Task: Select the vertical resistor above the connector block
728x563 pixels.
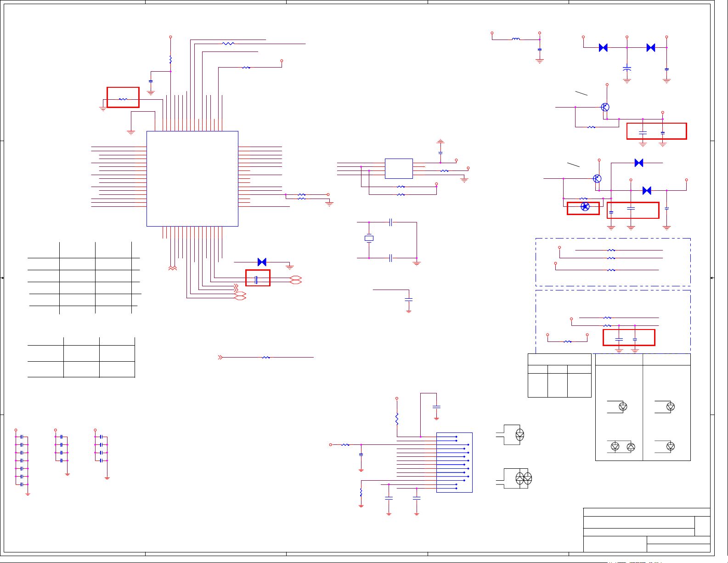Action: coord(397,419)
